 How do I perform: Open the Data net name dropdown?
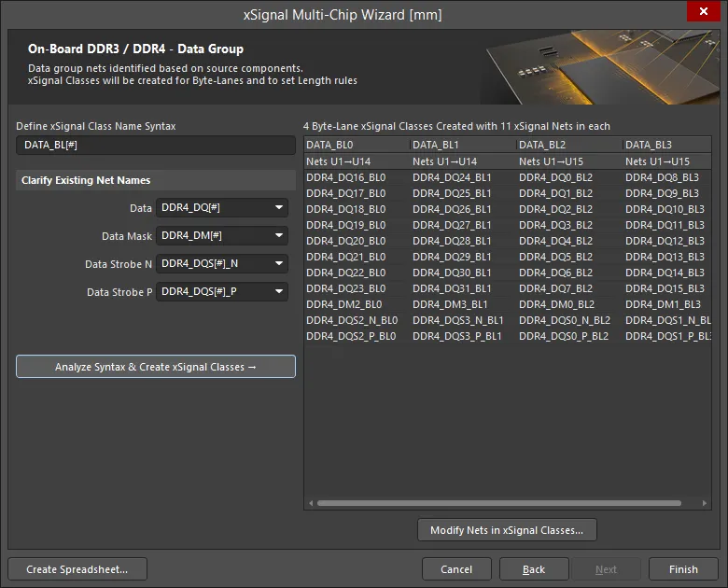coord(222,208)
